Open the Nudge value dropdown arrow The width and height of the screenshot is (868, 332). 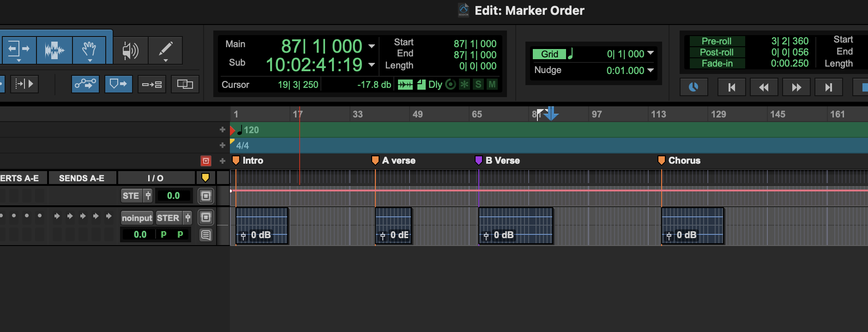(651, 70)
